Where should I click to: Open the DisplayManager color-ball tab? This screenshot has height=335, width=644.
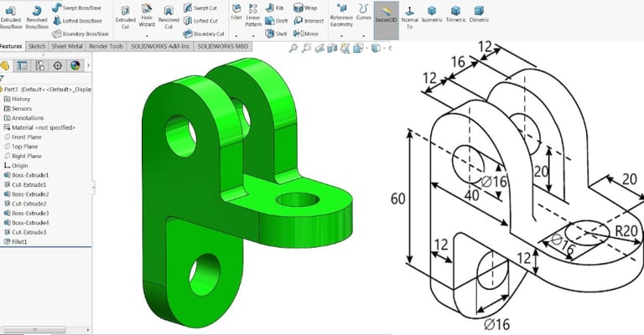[x=75, y=65]
